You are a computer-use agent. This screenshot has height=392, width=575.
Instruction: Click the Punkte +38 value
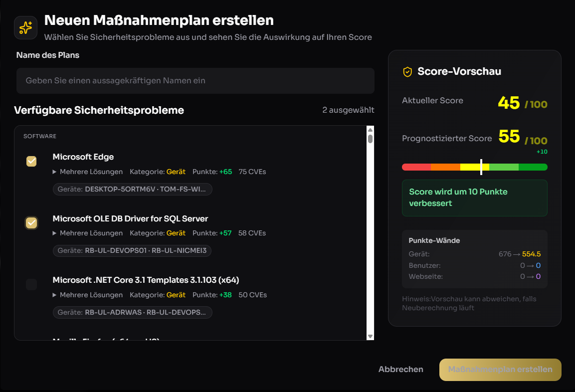[x=225, y=295]
